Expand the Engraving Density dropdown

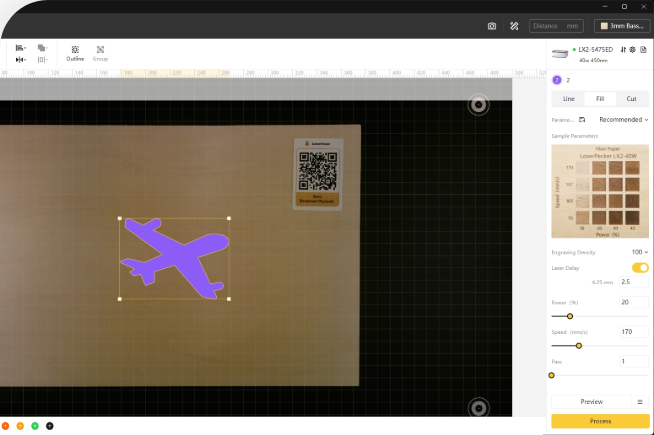[x=639, y=252]
